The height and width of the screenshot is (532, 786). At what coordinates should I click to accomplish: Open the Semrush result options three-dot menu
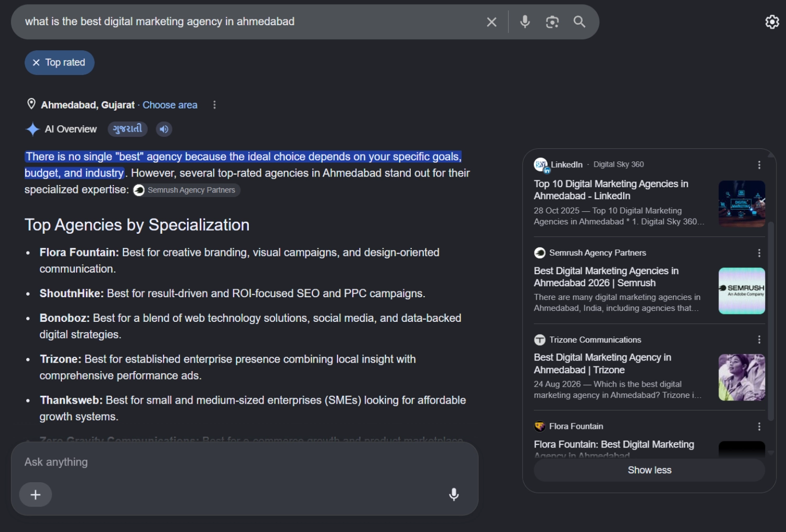tap(759, 253)
